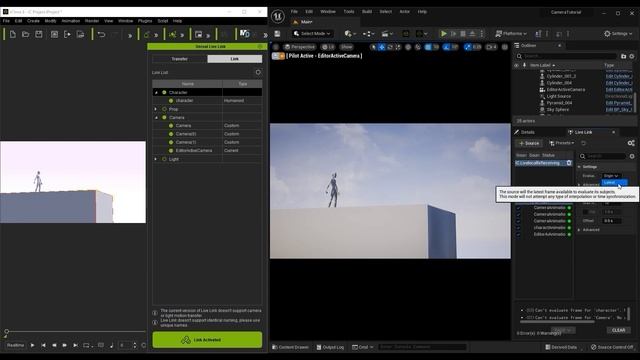This screenshot has height=360, width=640.
Task: Delete the iClone LiveLink source with trash icon
Action: (569, 163)
